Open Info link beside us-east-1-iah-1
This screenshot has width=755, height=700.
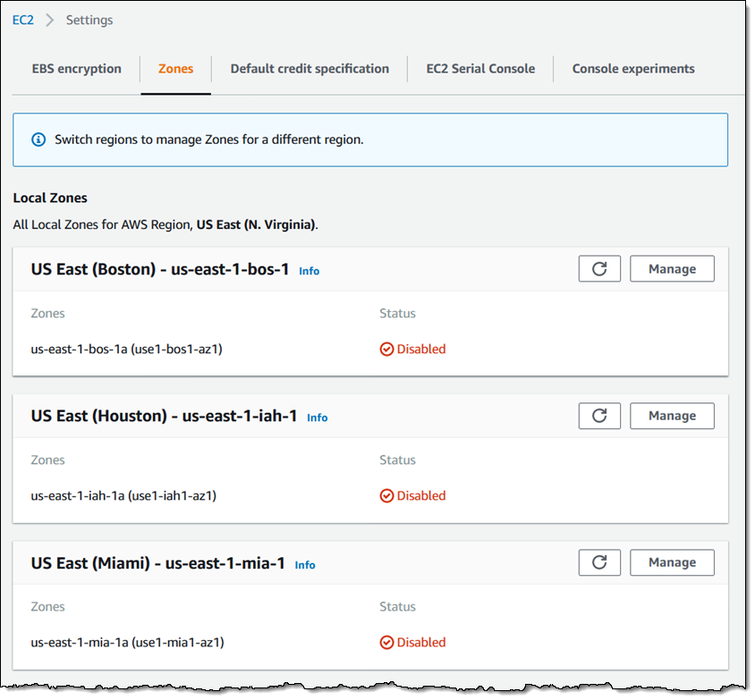(x=317, y=417)
